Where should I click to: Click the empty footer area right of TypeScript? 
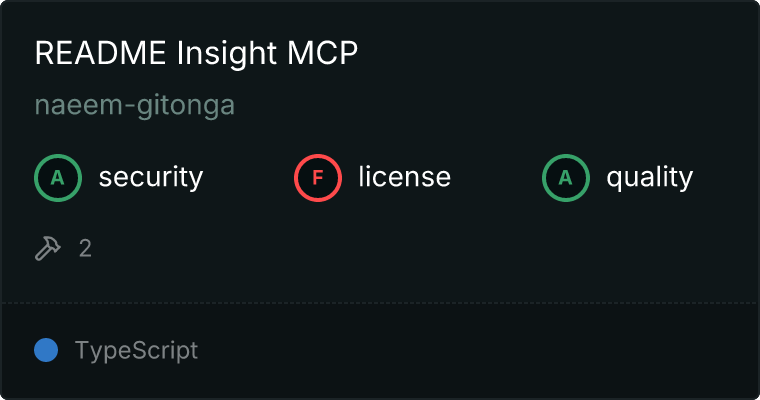[x=480, y=351]
